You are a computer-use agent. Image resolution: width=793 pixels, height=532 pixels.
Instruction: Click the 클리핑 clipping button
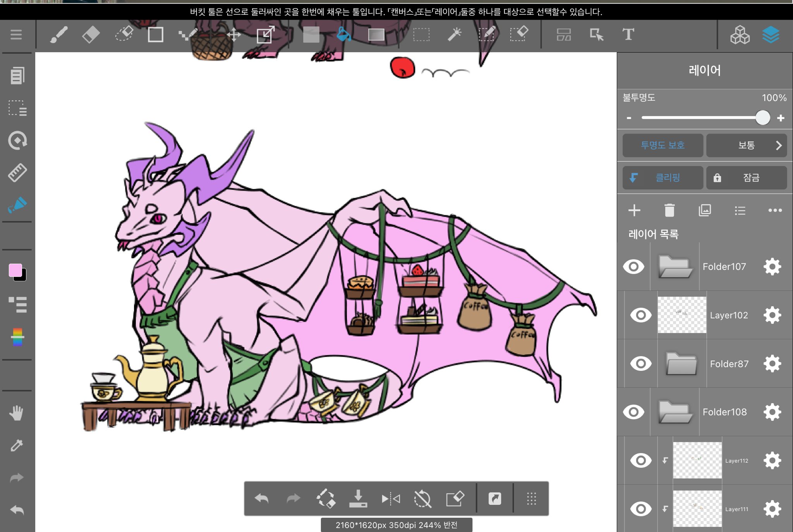663,178
